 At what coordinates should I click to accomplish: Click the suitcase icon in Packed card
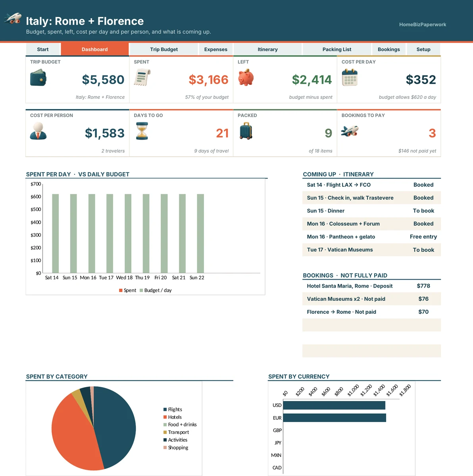pyautogui.click(x=246, y=131)
